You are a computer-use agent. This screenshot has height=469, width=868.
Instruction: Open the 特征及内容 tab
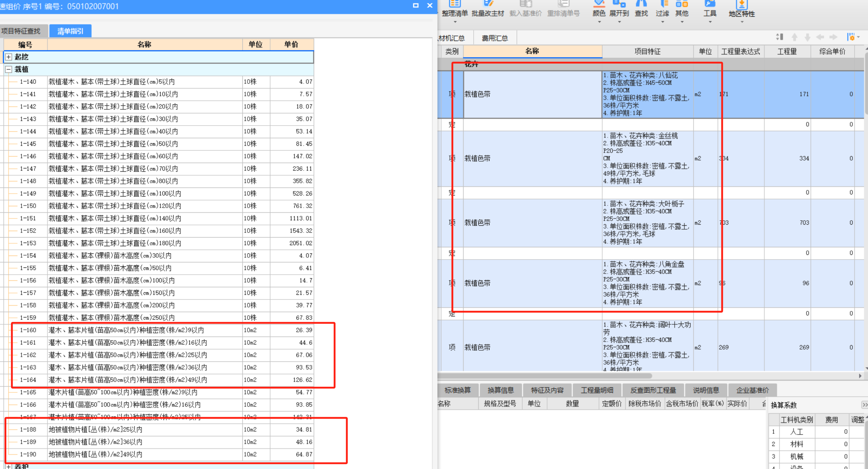(x=547, y=390)
